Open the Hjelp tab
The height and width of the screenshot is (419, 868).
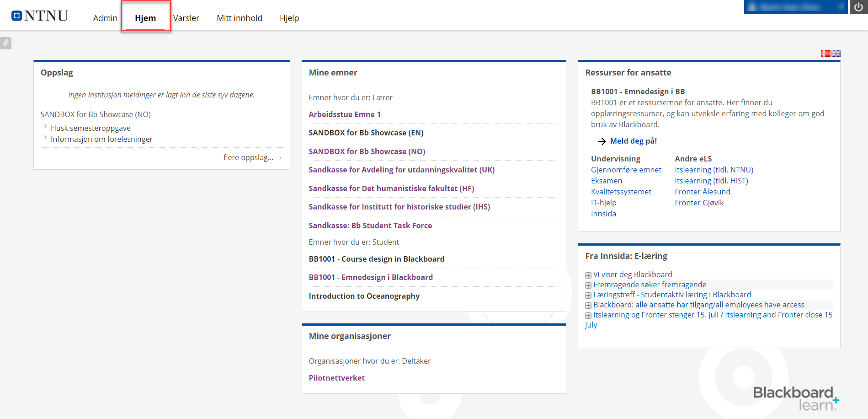pos(289,18)
